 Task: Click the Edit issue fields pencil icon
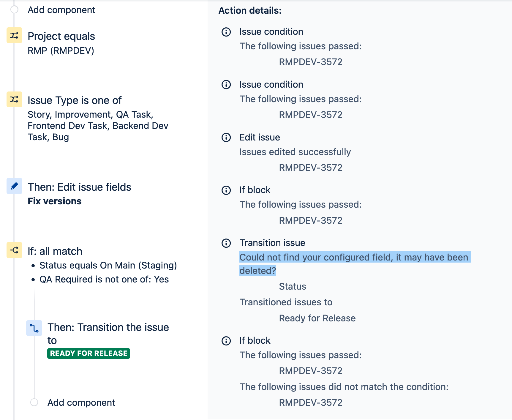click(14, 186)
